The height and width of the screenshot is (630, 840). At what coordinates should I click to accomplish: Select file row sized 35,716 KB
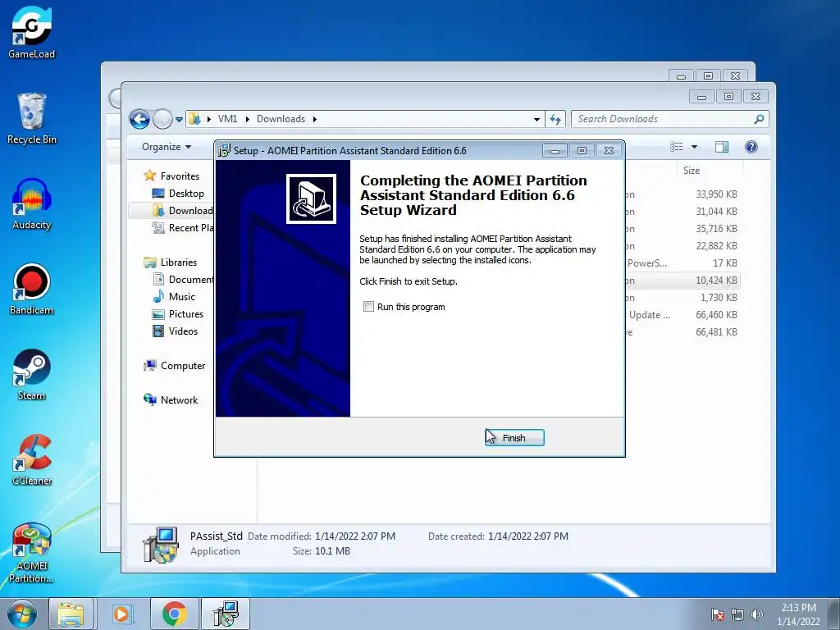pos(682,229)
